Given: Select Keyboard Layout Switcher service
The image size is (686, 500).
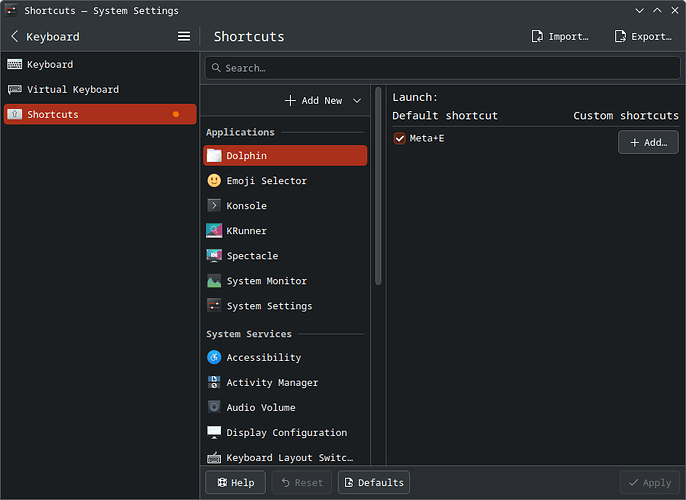Looking at the screenshot, I should (x=285, y=457).
